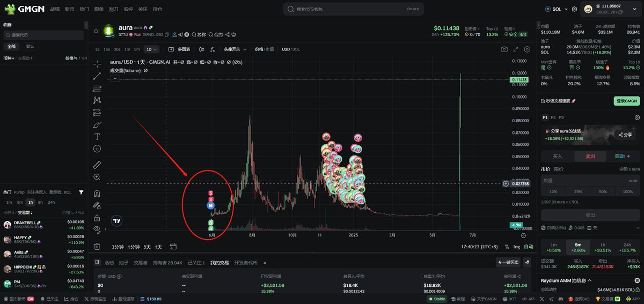Click the 一键买卖 quick trade button
The width and height of the screenshot is (644, 304).
tap(509, 262)
